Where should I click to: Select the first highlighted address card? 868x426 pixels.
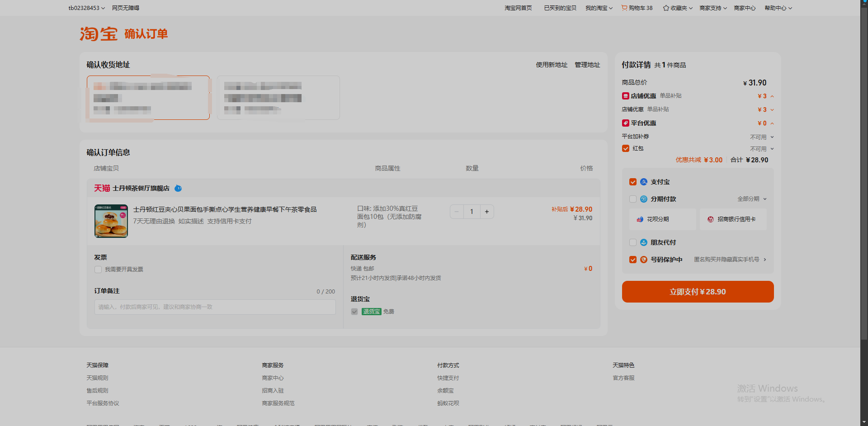(148, 98)
